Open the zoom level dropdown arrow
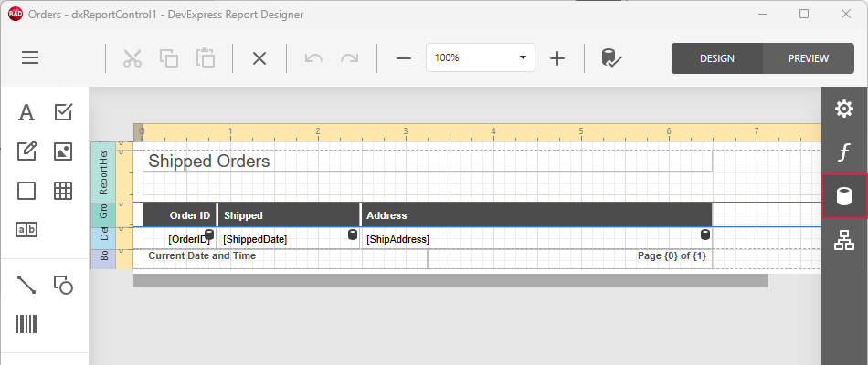Screen dimensions: 868x365 point(523,57)
